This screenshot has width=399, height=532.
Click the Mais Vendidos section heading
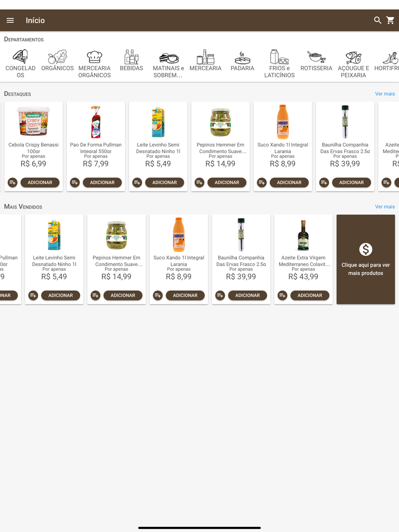tap(23, 207)
